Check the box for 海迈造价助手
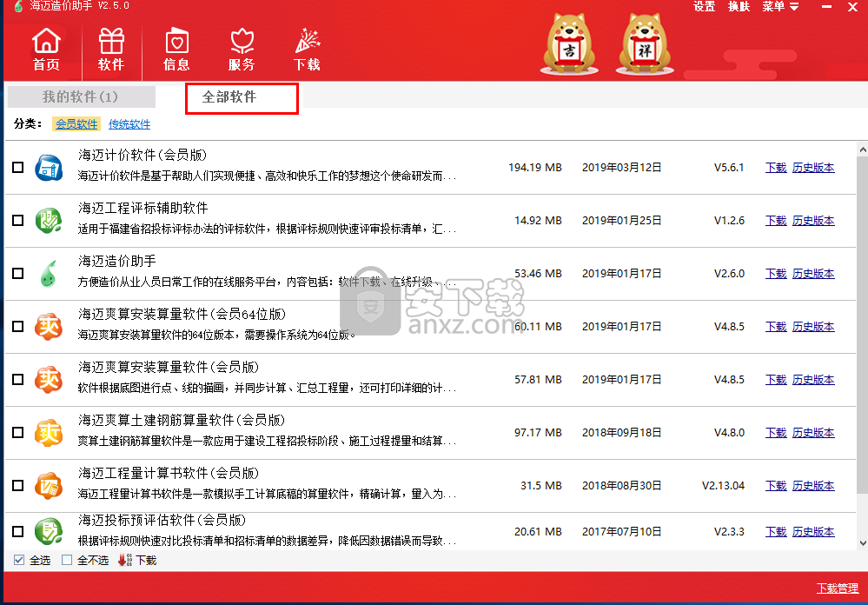868x605 pixels. [18, 274]
